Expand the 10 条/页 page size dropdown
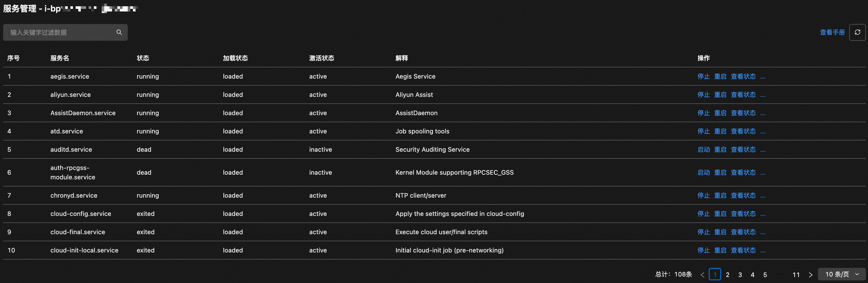Viewport: 868px width, 283px height. pos(841,274)
